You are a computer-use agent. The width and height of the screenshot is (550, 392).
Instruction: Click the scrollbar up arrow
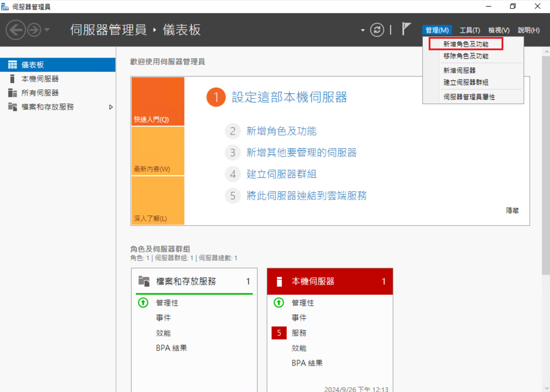point(546,52)
